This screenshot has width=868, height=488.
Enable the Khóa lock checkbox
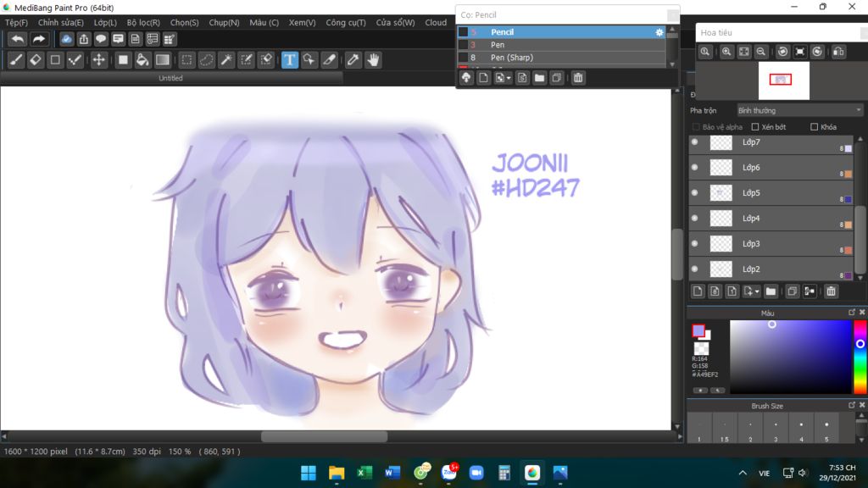[814, 127]
